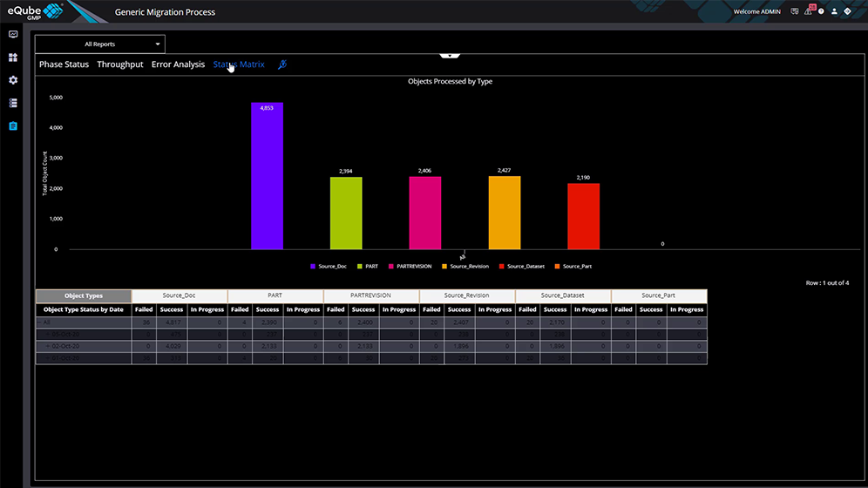Collapse the All row in table
Screen dimensions: 868x488
click(39, 322)
